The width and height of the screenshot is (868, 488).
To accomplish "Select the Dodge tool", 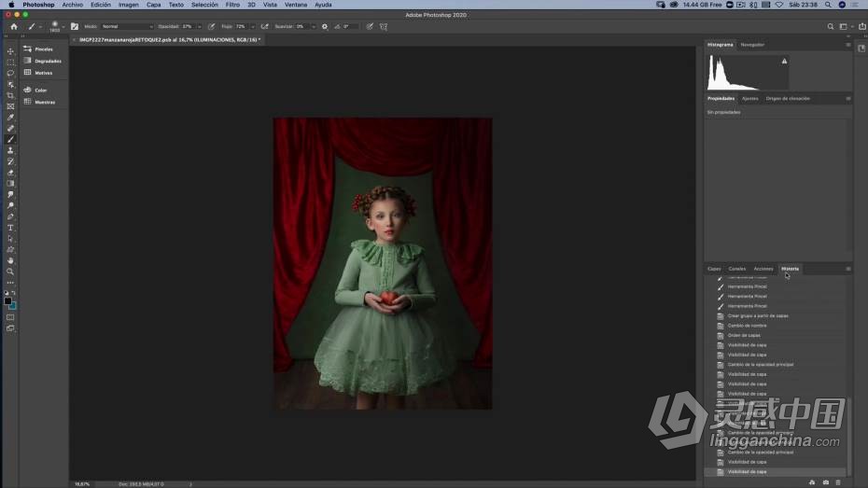I will (10, 206).
